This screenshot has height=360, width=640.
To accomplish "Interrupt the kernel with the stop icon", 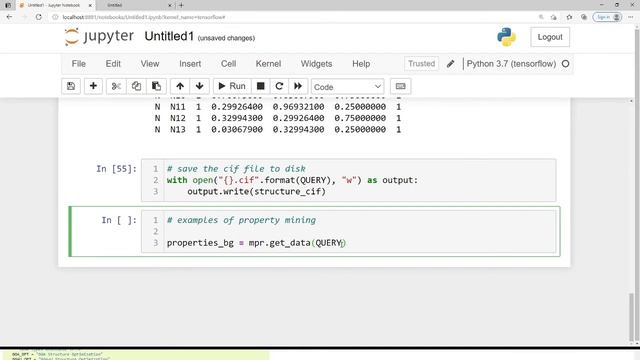I will pyautogui.click(x=260, y=86).
